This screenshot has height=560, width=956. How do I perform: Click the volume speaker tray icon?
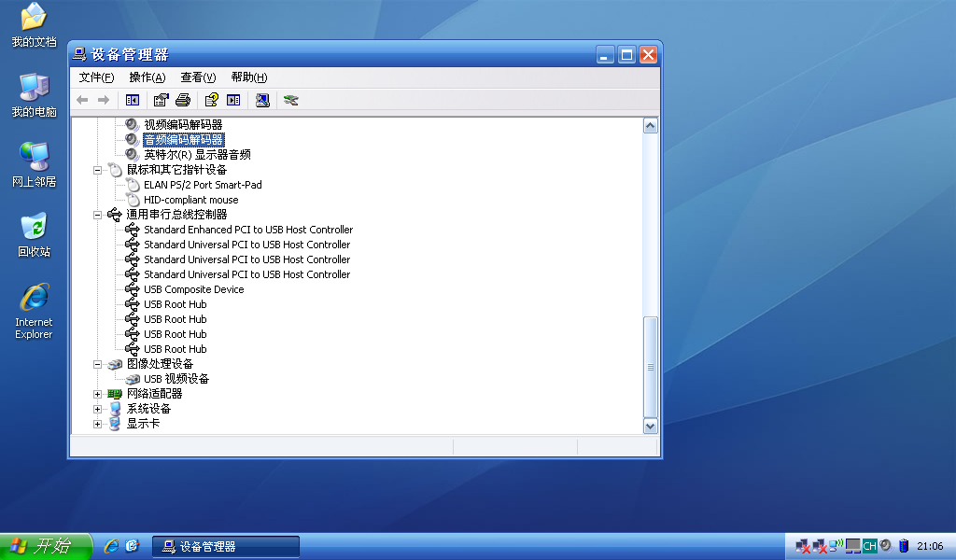[885, 546]
